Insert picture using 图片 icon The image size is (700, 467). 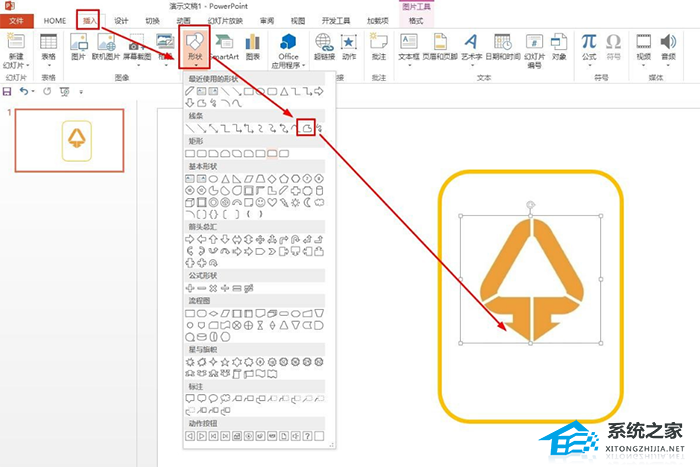[78, 47]
